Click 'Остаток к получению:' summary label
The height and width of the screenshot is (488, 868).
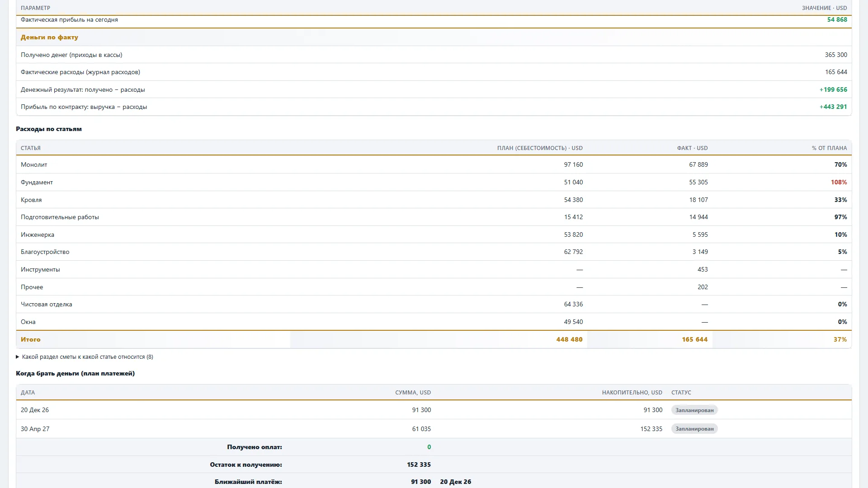click(x=246, y=465)
